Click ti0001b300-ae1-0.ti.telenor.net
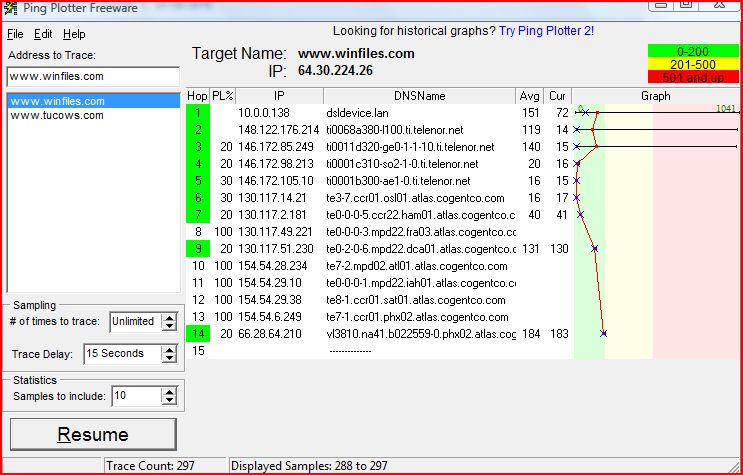The height and width of the screenshot is (475, 743). click(398, 181)
